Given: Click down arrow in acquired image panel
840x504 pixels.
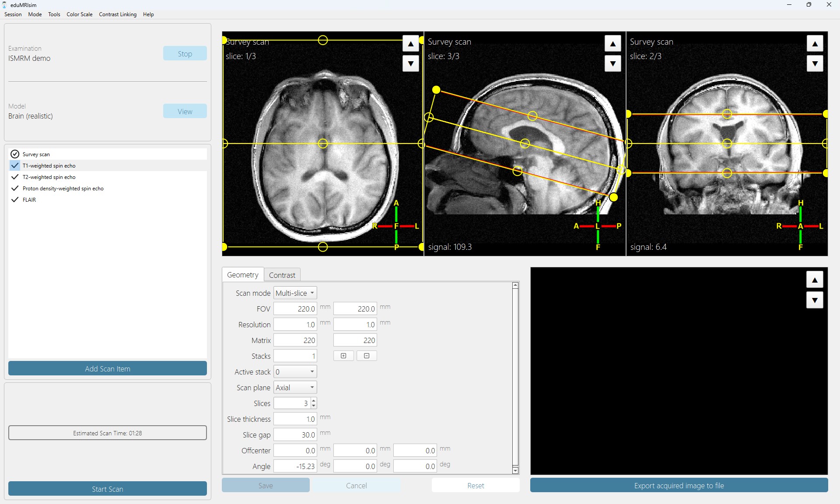Looking at the screenshot, I should (x=815, y=301).
